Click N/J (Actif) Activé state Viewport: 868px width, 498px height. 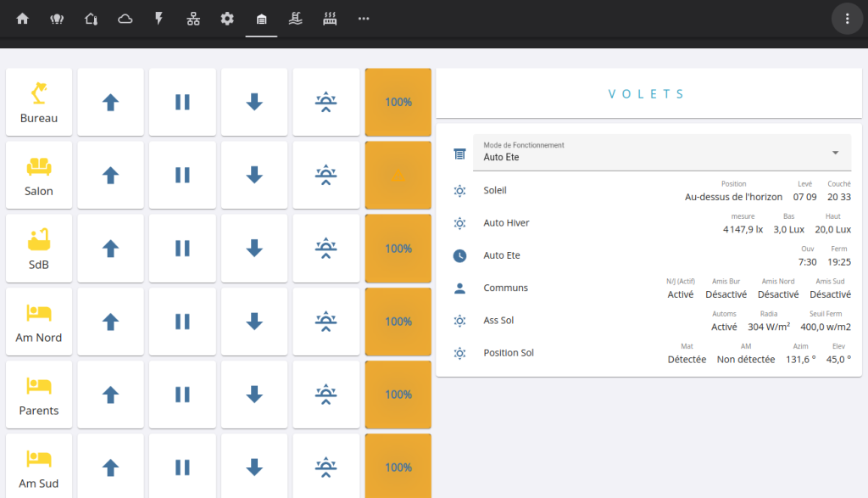681,294
